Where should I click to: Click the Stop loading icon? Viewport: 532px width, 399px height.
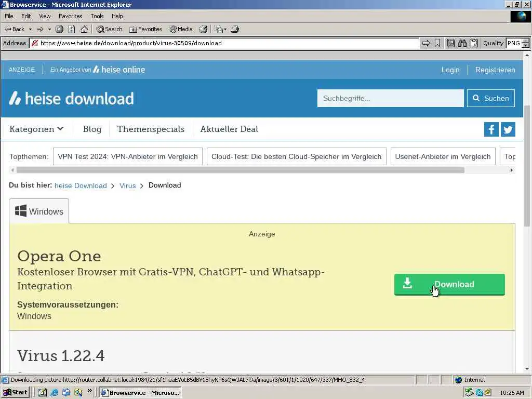(x=59, y=29)
